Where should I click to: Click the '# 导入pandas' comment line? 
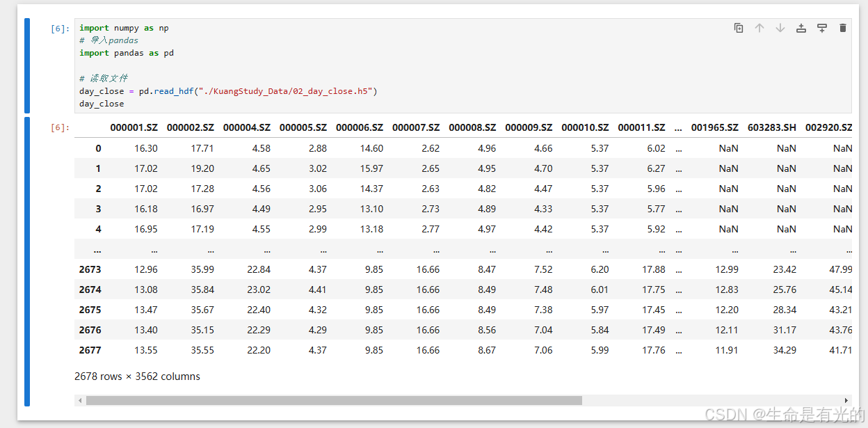point(108,41)
